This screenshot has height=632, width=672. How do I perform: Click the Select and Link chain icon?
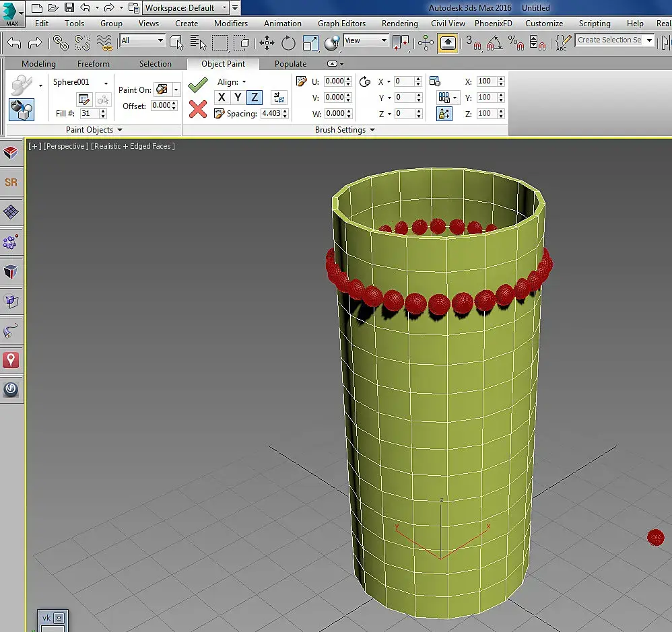coord(61,43)
